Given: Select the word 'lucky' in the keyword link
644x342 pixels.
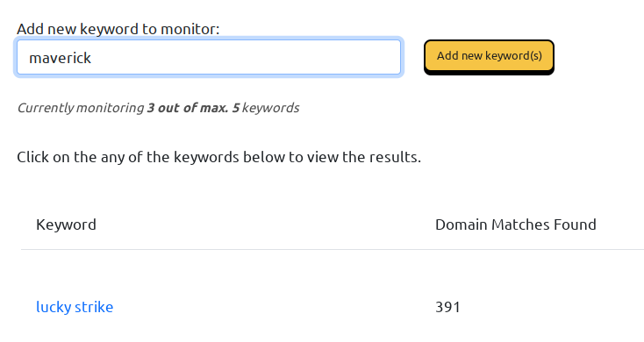Looking at the screenshot, I should click(54, 308).
